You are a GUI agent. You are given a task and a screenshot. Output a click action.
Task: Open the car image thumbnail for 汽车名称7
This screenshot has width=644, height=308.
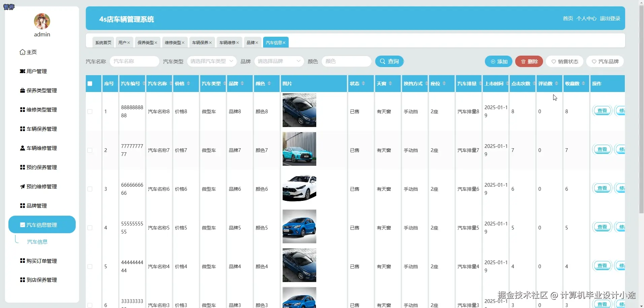299,149
